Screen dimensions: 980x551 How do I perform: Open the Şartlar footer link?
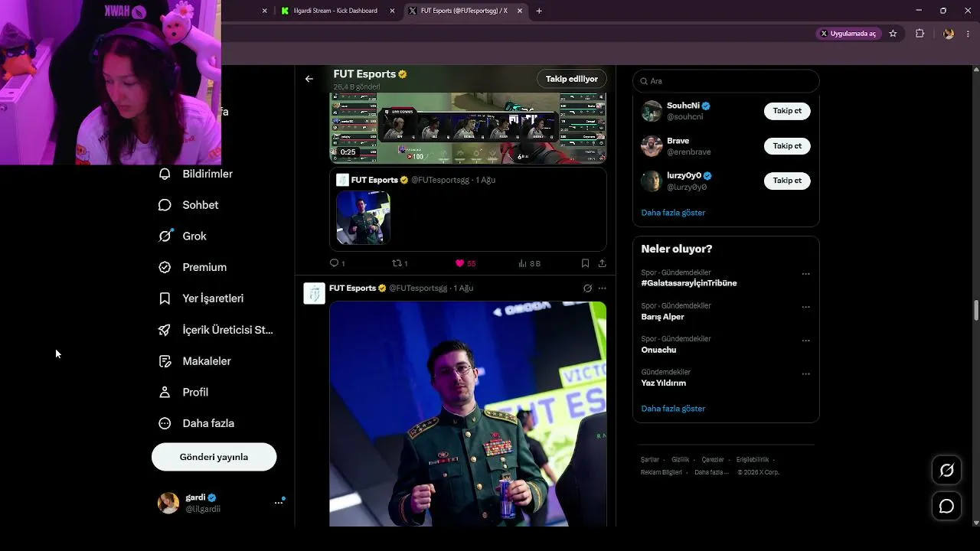pyautogui.click(x=650, y=460)
